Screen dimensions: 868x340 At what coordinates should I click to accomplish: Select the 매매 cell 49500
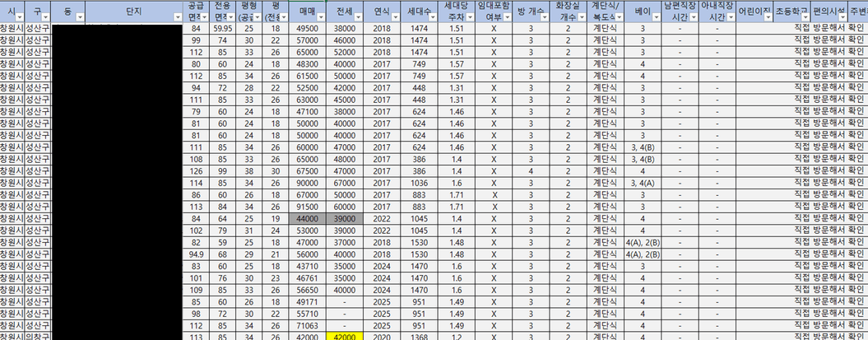(x=308, y=29)
